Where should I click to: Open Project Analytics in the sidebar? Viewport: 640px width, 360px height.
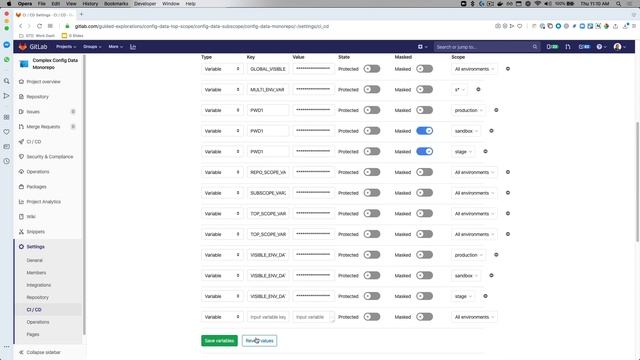pos(40,202)
